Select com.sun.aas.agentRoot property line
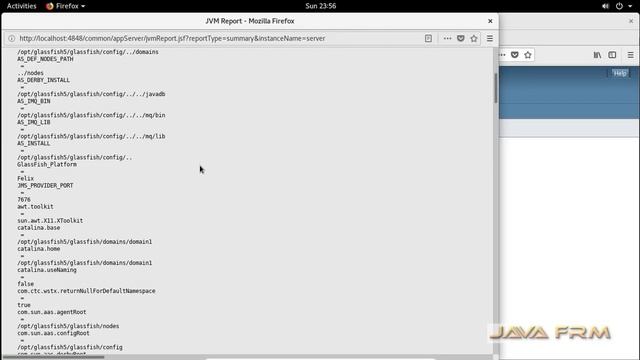Image resolution: width=640 pixels, height=360 pixels. click(52, 312)
